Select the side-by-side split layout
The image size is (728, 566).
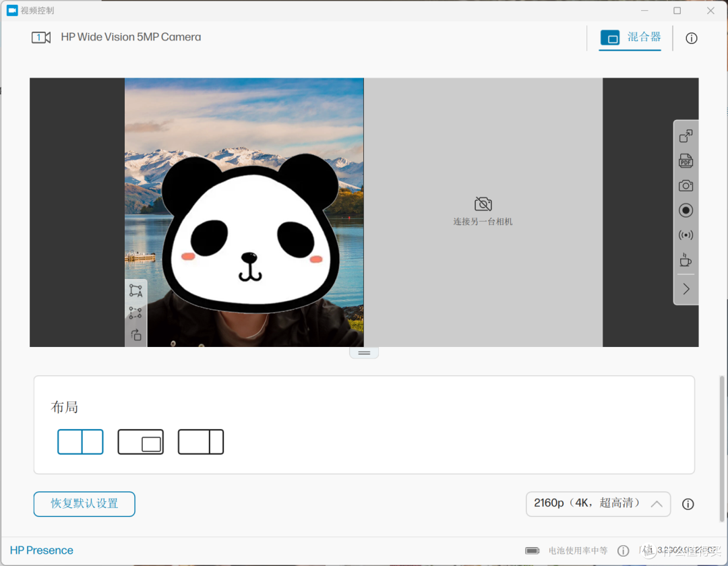click(x=80, y=441)
